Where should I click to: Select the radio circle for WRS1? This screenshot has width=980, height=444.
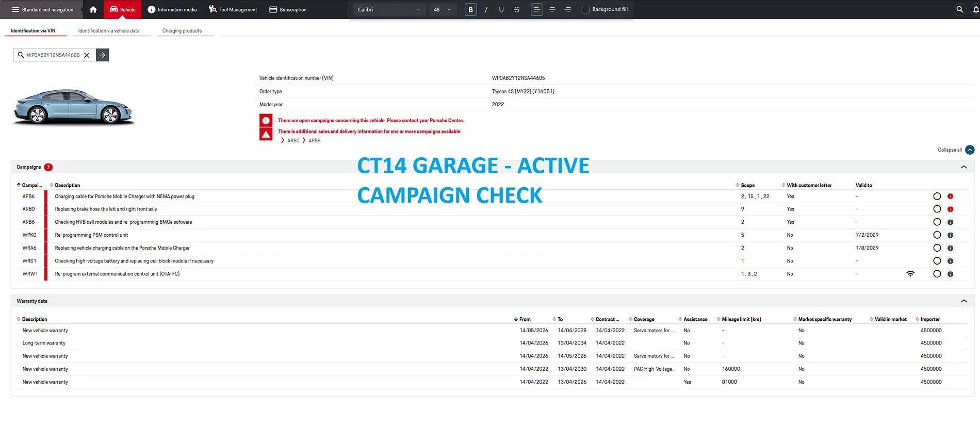937,261
